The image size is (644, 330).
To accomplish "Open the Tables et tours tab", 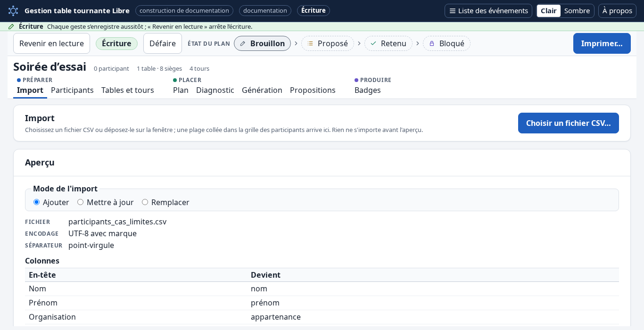I will [x=128, y=90].
